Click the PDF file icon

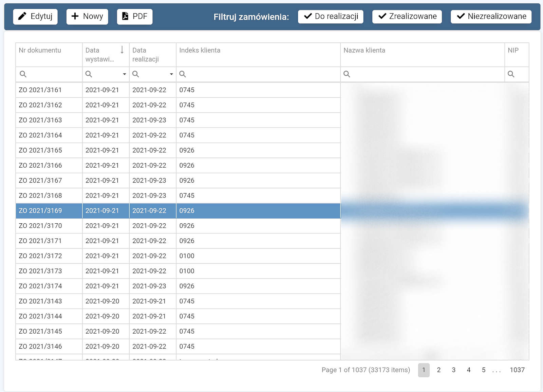(x=125, y=16)
